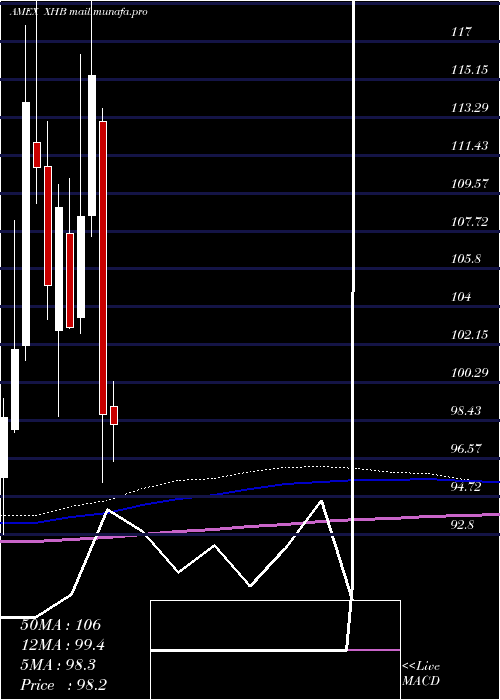Select the 104 price level label

tap(461, 297)
